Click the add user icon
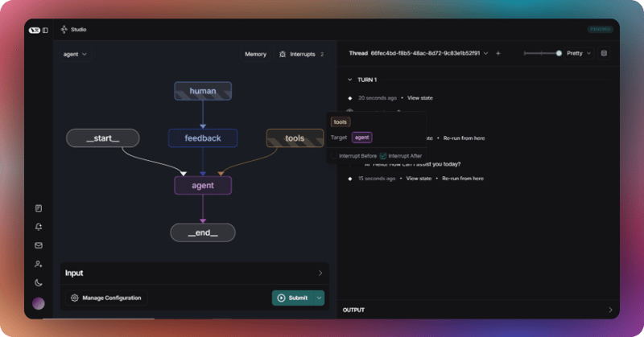The height and width of the screenshot is (337, 644). click(39, 264)
